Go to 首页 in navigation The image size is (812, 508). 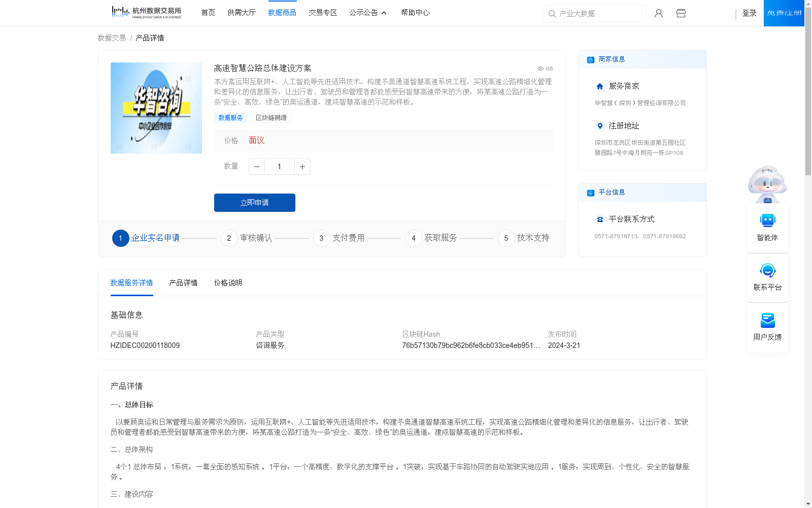208,13
